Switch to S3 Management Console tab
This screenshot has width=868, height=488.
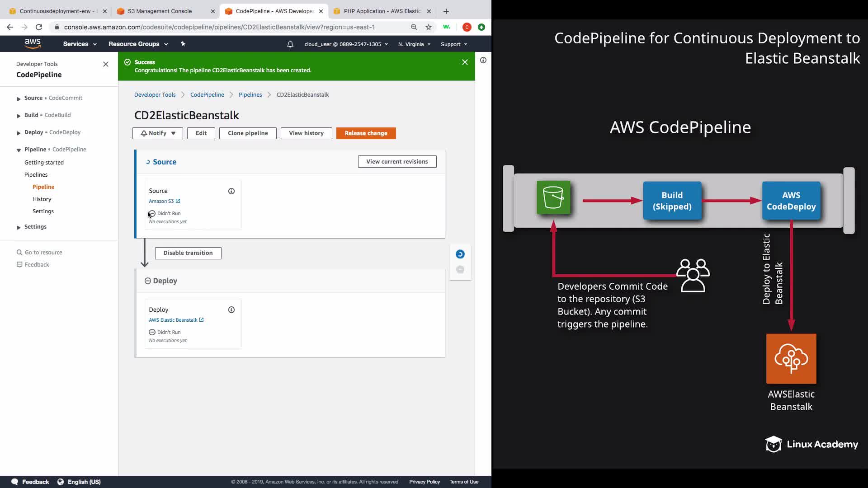[160, 11]
